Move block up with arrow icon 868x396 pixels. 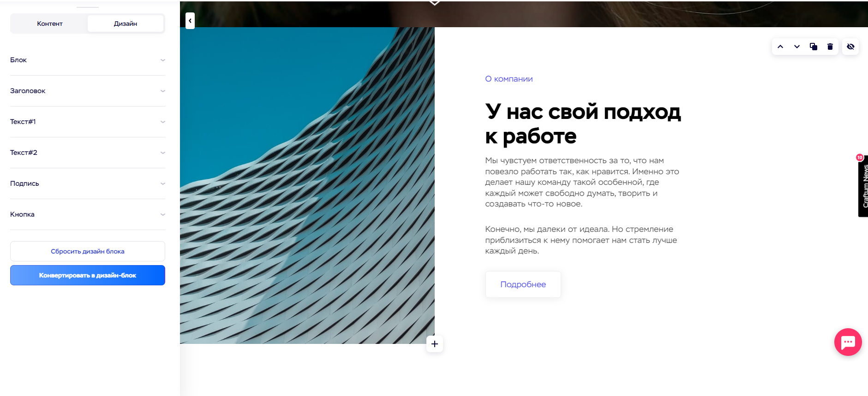[x=780, y=47]
